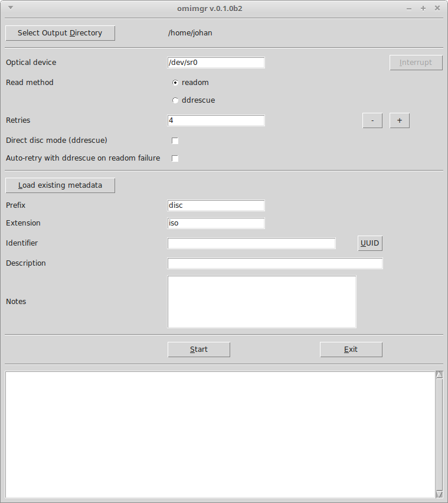Focus the Extension input field
448x503 pixels.
(216, 223)
